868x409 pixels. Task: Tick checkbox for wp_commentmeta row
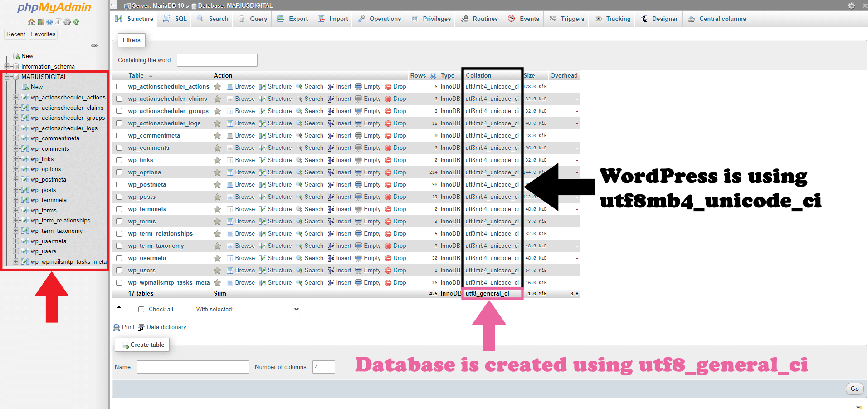(119, 136)
